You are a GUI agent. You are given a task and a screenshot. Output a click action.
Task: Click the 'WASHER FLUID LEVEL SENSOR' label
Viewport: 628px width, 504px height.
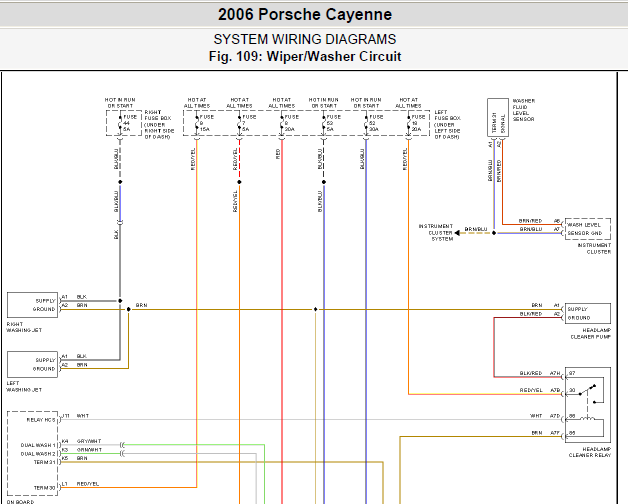[x=523, y=110]
